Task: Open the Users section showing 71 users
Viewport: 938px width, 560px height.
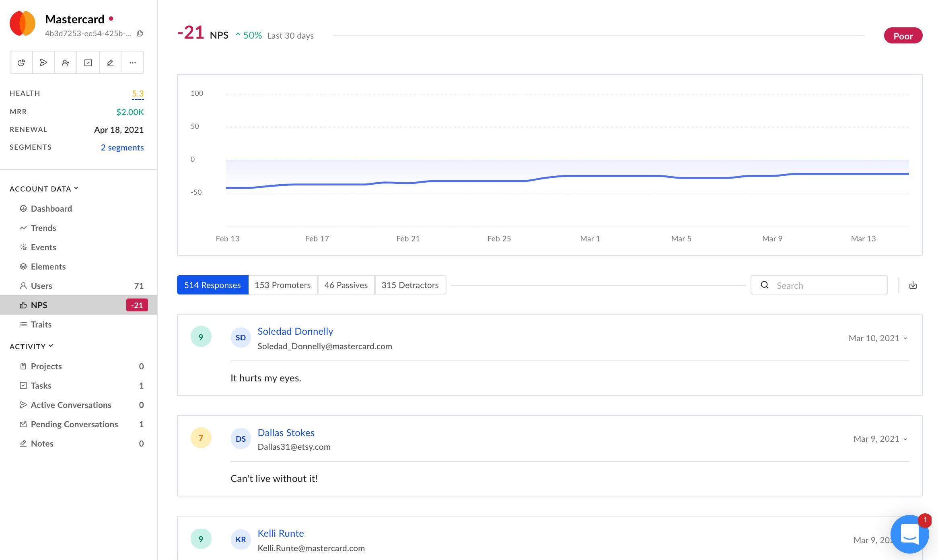Action: [41, 286]
